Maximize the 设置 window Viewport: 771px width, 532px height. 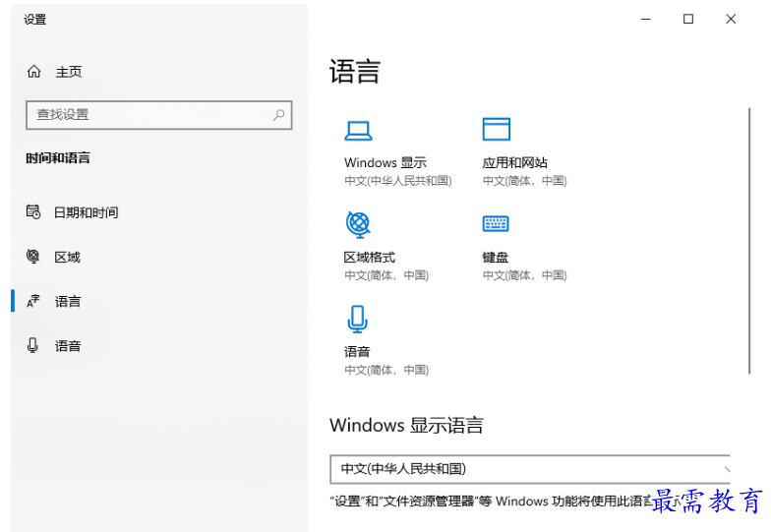pyautogui.click(x=688, y=20)
